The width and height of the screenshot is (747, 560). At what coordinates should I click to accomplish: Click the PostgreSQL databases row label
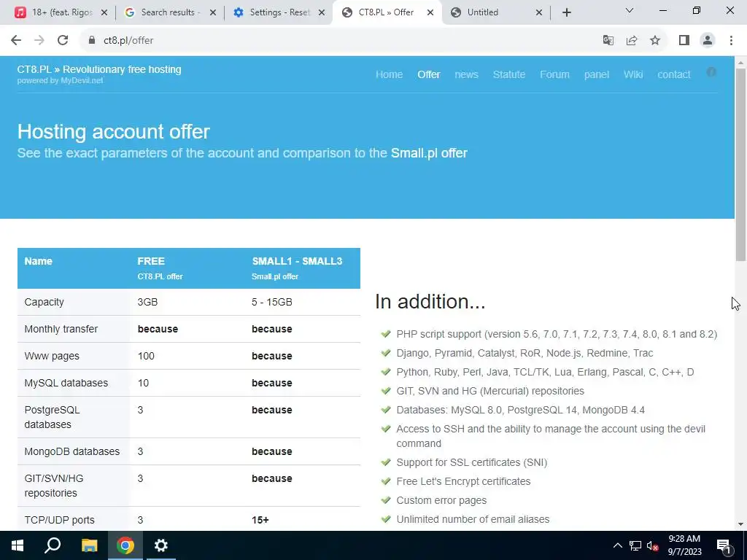[x=53, y=417]
